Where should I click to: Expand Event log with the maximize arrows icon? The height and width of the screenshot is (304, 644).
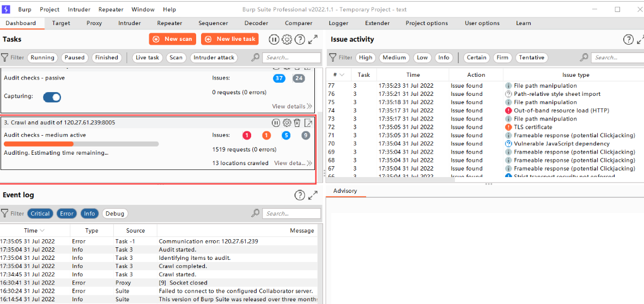[313, 196]
